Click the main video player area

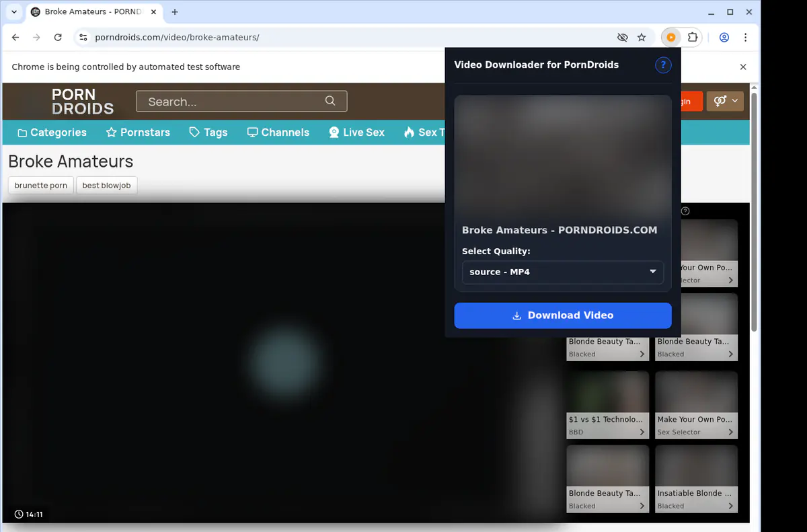[x=282, y=363]
